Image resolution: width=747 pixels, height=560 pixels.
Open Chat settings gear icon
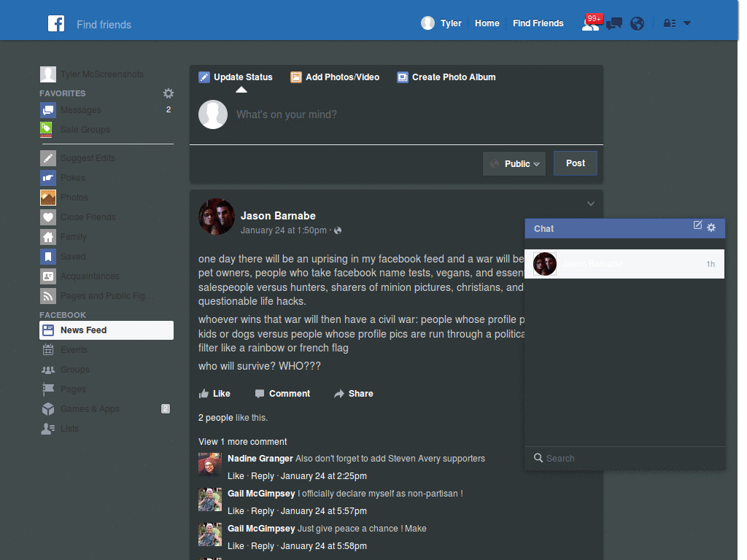(711, 227)
